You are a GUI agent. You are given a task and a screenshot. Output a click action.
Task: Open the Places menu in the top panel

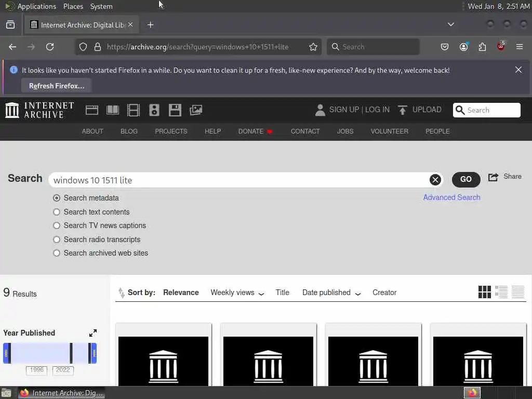pos(73,6)
